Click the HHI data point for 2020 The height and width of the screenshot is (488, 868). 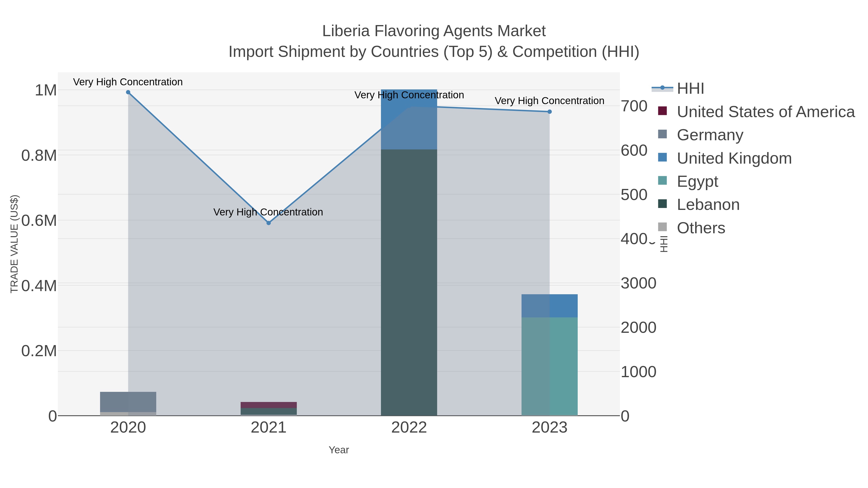[128, 92]
